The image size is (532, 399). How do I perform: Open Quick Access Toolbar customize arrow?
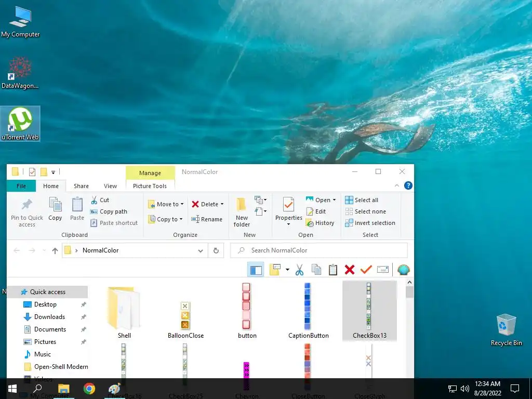coord(54,172)
